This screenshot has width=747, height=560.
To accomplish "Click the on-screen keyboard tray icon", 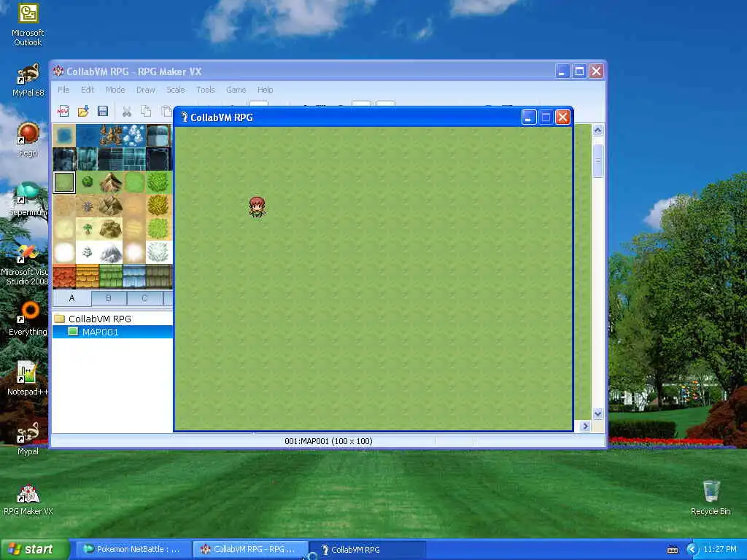I will pos(673,550).
